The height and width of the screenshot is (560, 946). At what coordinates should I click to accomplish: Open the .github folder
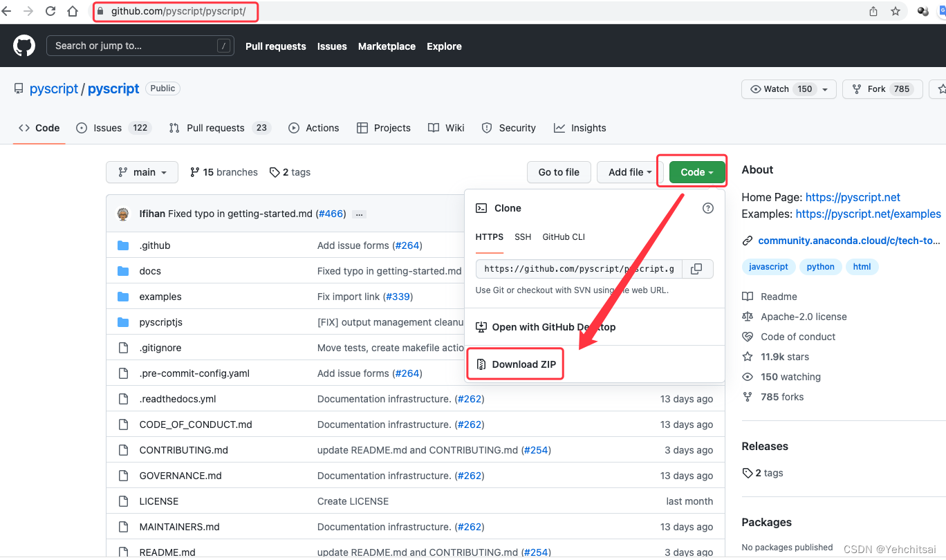point(155,245)
